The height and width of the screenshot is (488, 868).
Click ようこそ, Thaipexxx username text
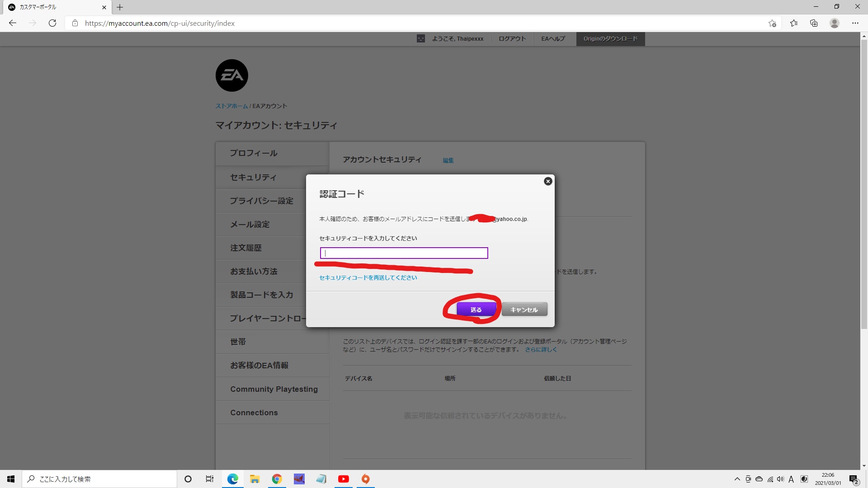458,39
